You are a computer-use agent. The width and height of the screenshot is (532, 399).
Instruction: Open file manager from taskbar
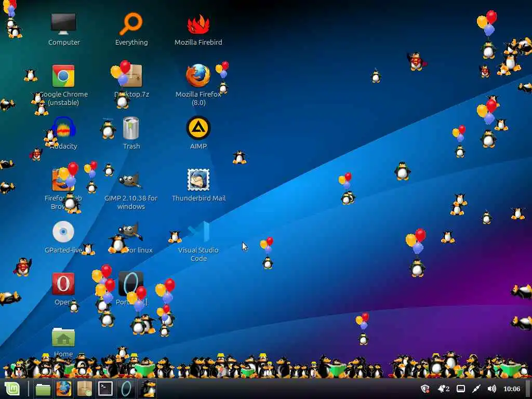[x=43, y=389]
